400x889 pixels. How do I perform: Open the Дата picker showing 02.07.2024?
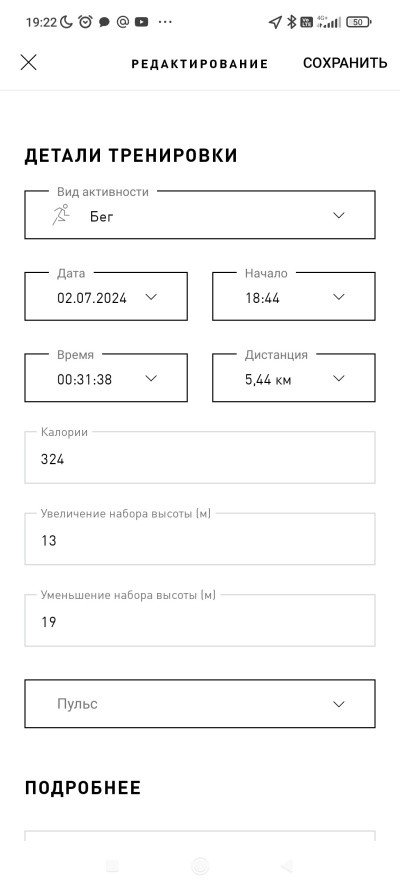click(x=106, y=297)
